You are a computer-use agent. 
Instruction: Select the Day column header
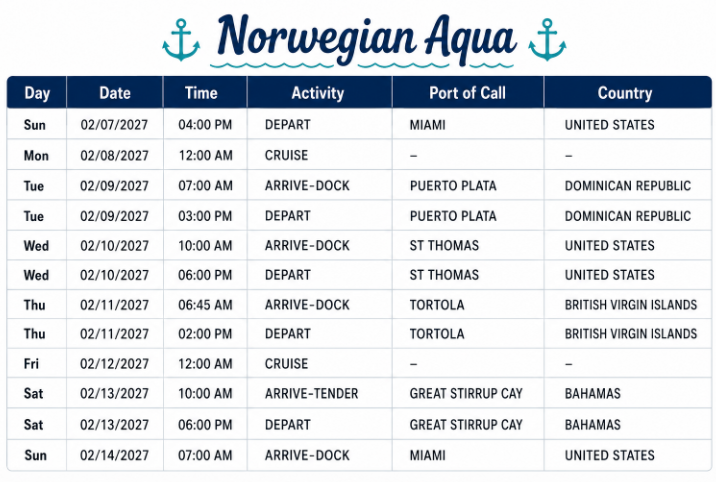click(x=37, y=93)
